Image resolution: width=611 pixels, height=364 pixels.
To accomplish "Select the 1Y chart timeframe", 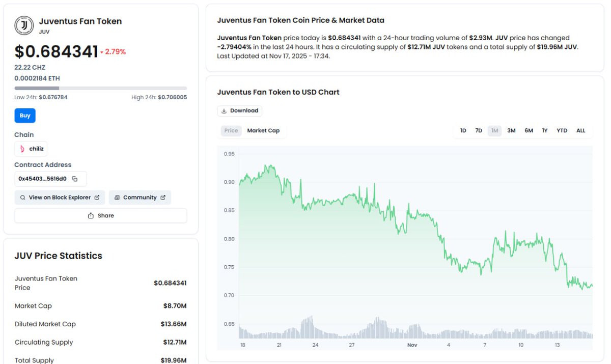I will pyautogui.click(x=545, y=131).
